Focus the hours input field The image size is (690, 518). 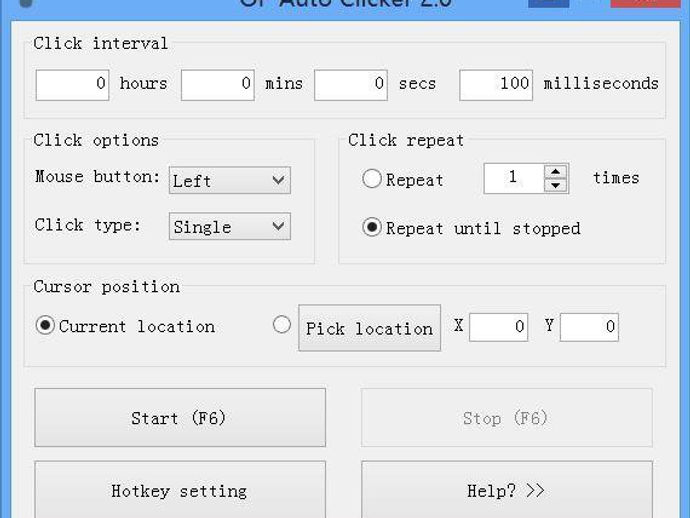click(x=72, y=85)
